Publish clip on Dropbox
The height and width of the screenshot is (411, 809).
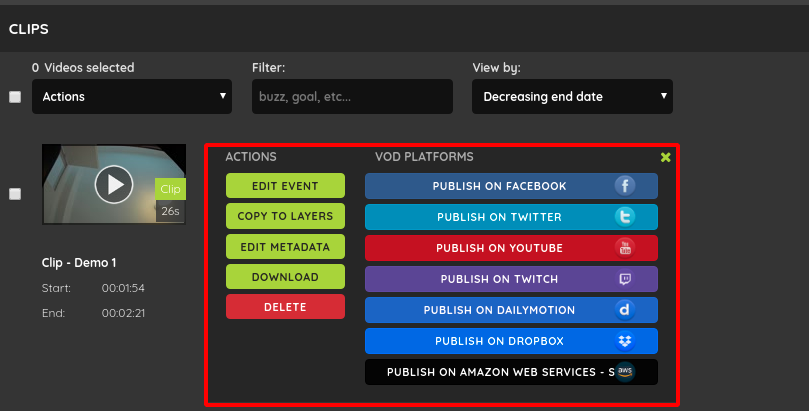click(x=511, y=341)
